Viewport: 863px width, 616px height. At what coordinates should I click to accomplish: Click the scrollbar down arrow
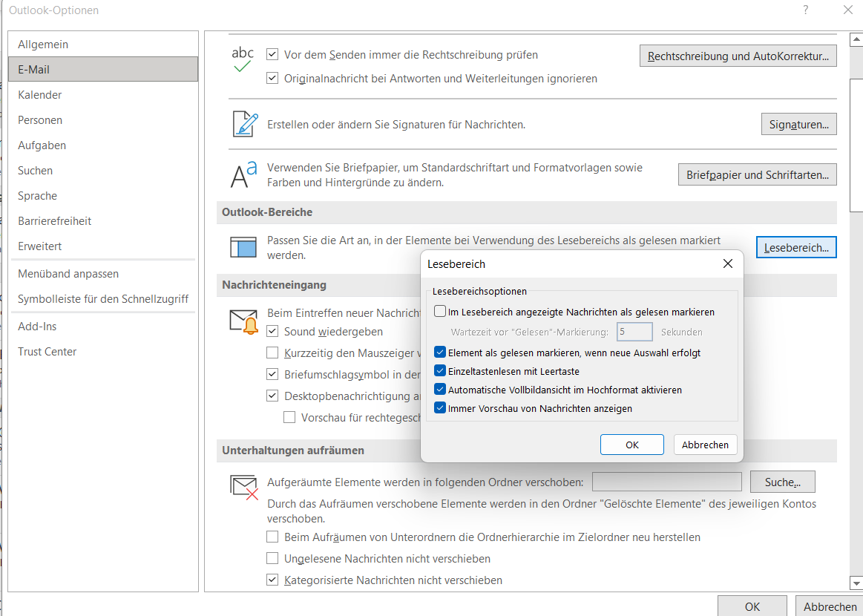(x=856, y=583)
